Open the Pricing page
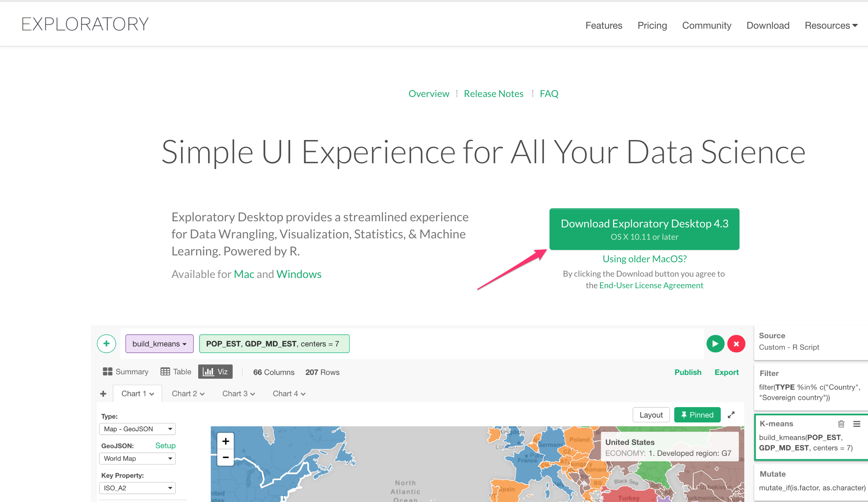The image size is (868, 502). [x=652, y=26]
